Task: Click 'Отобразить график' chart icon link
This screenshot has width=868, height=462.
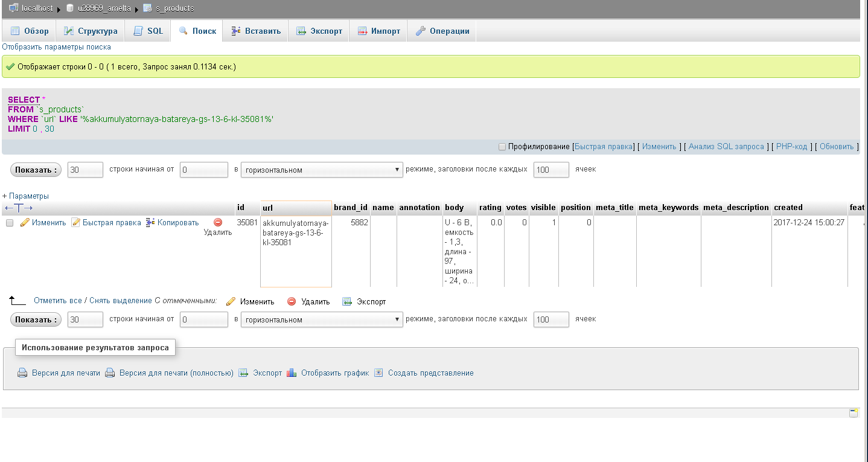Action: tap(328, 373)
